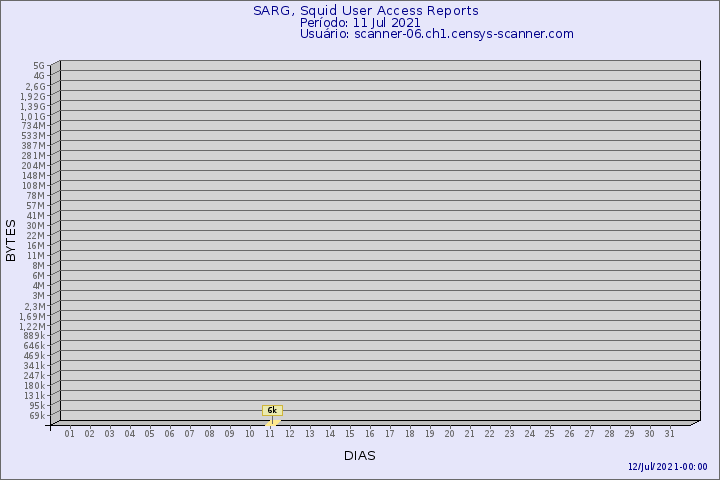This screenshot has width=720, height=480.
Task: Click the '57M' y-axis label
Action: (36, 206)
